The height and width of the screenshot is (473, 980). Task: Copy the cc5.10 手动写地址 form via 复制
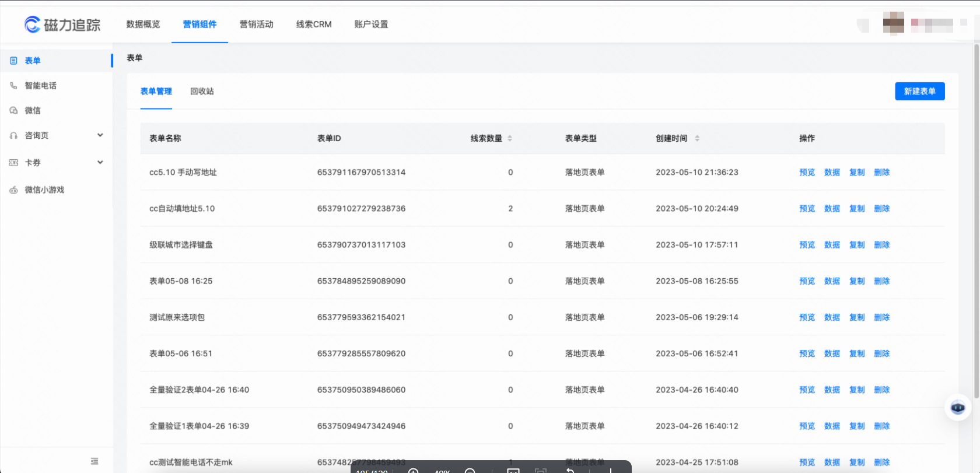[857, 173]
